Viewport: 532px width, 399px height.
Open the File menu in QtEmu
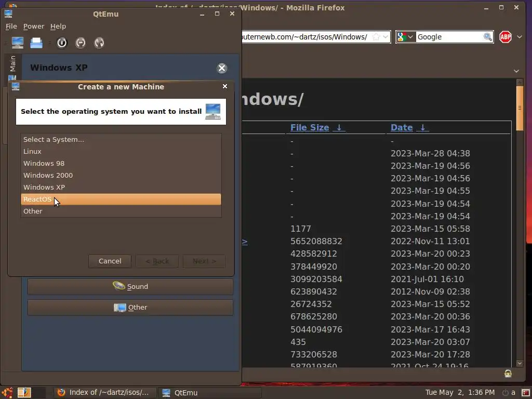pyautogui.click(x=11, y=26)
